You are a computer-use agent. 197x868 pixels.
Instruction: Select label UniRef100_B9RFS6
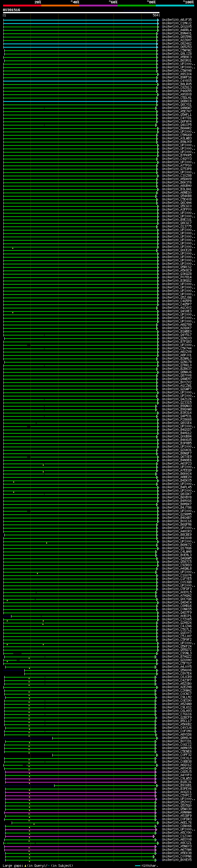[x=177, y=78]
